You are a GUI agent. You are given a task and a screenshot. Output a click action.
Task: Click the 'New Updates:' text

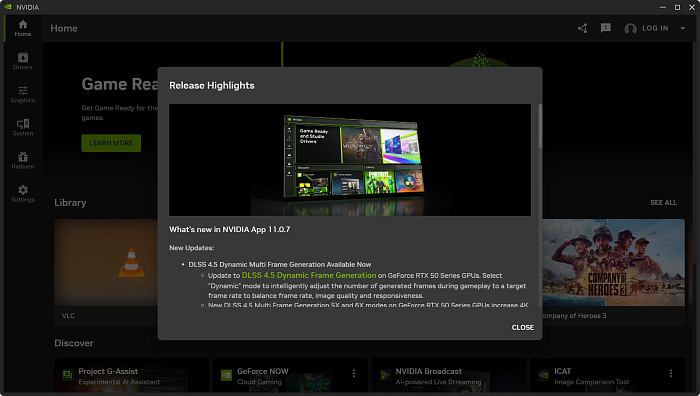192,248
